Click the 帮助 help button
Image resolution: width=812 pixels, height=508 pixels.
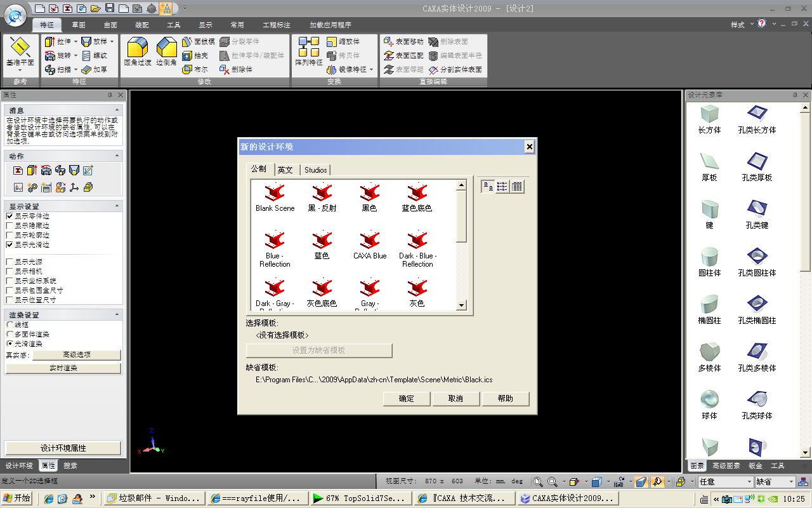[x=505, y=399]
